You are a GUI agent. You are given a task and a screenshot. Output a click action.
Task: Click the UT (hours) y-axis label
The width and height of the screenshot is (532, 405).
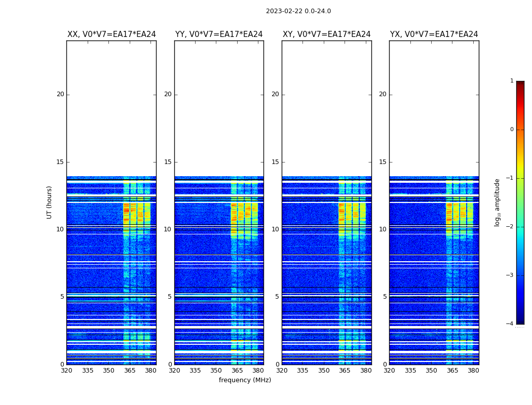click(49, 202)
